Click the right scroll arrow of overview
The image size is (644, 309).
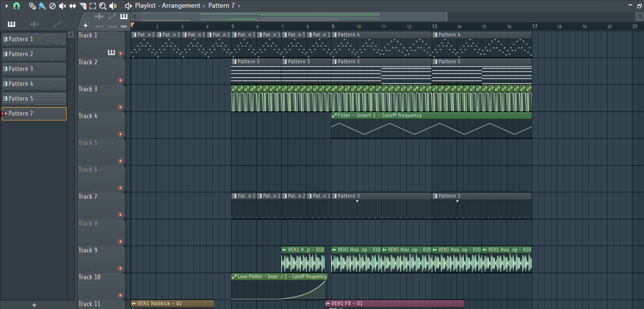tap(640, 17)
